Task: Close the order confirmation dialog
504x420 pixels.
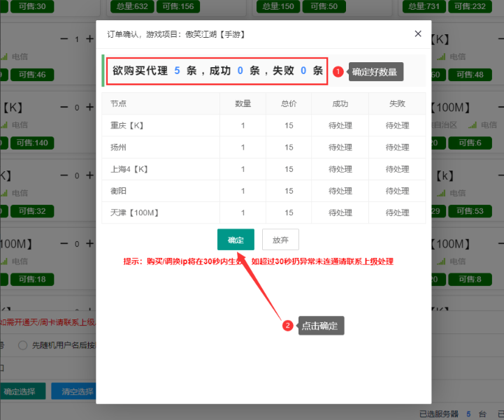Action: (x=418, y=34)
